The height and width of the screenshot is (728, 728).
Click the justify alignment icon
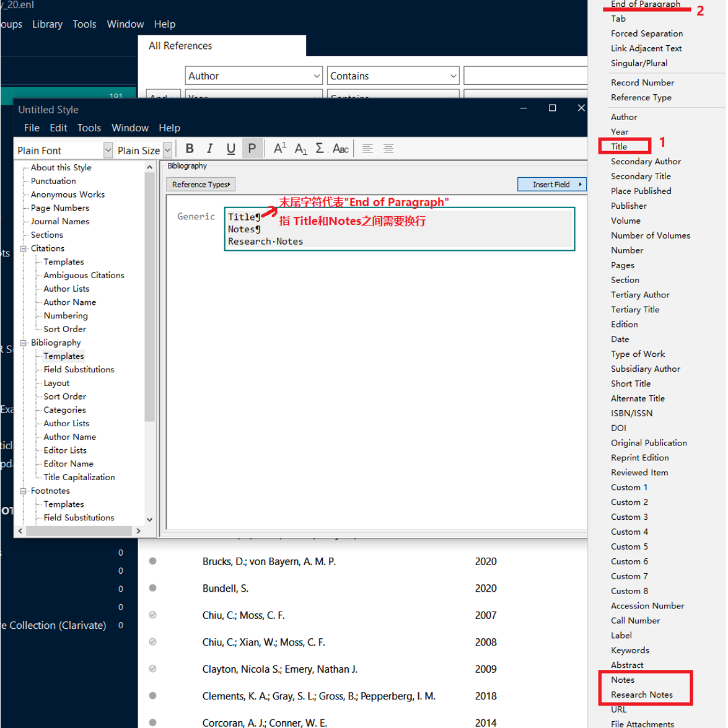tap(388, 149)
